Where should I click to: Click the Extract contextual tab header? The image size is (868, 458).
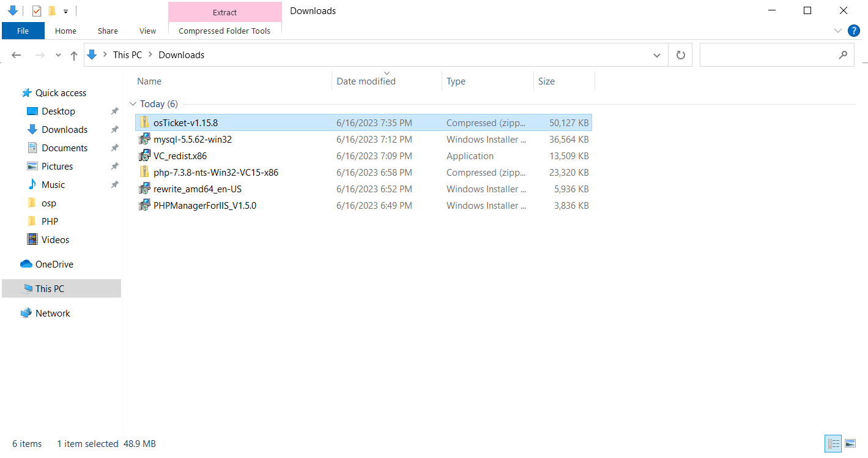224,12
